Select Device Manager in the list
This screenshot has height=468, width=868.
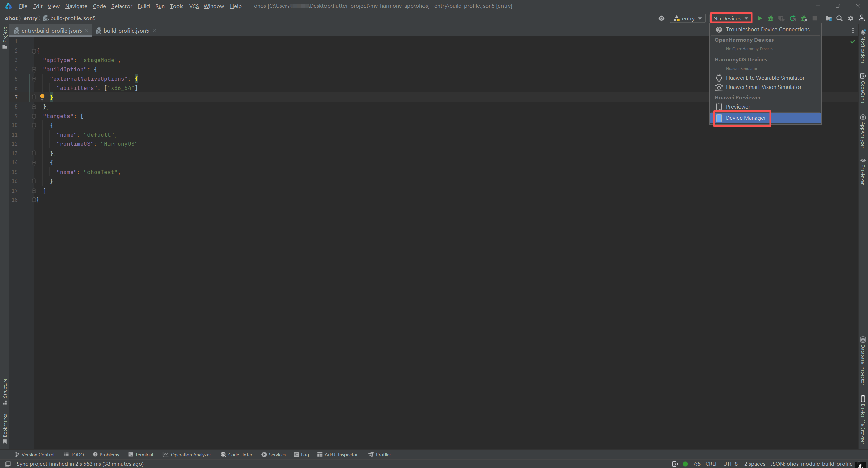click(745, 118)
